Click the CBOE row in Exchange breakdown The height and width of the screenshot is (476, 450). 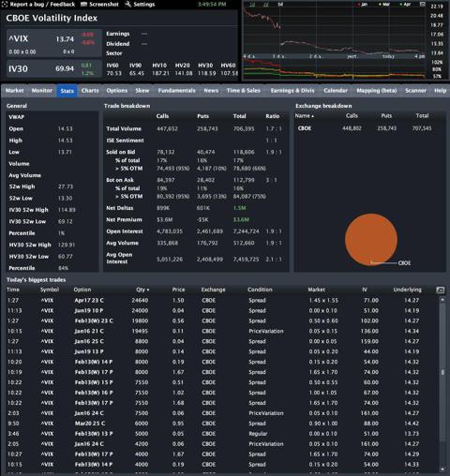click(x=369, y=128)
